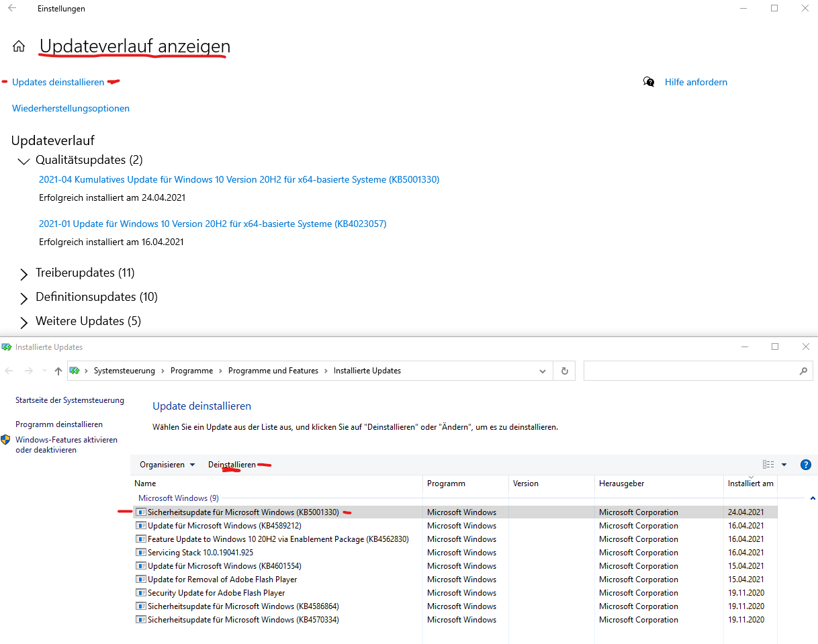
Task: Click the blue help question mark icon
Action: (806, 465)
